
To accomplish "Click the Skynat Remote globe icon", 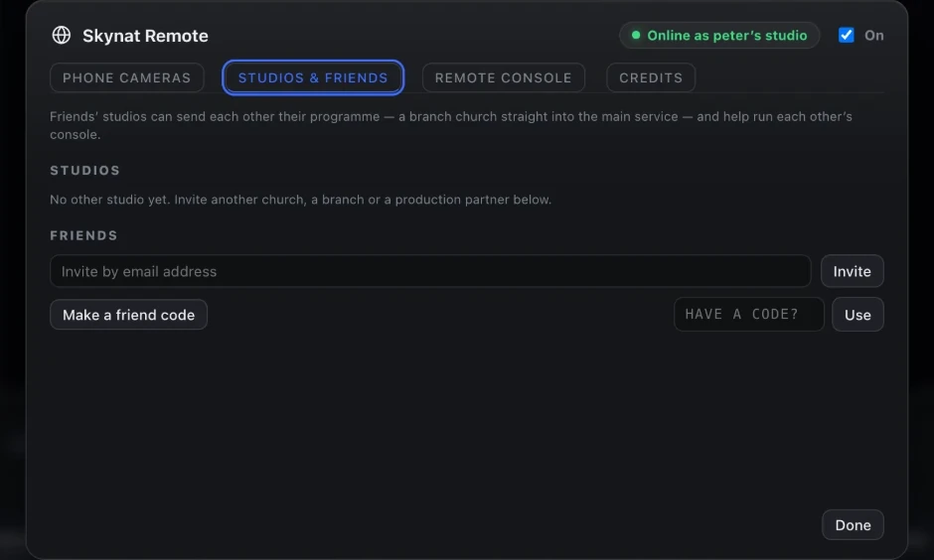I will [x=62, y=35].
